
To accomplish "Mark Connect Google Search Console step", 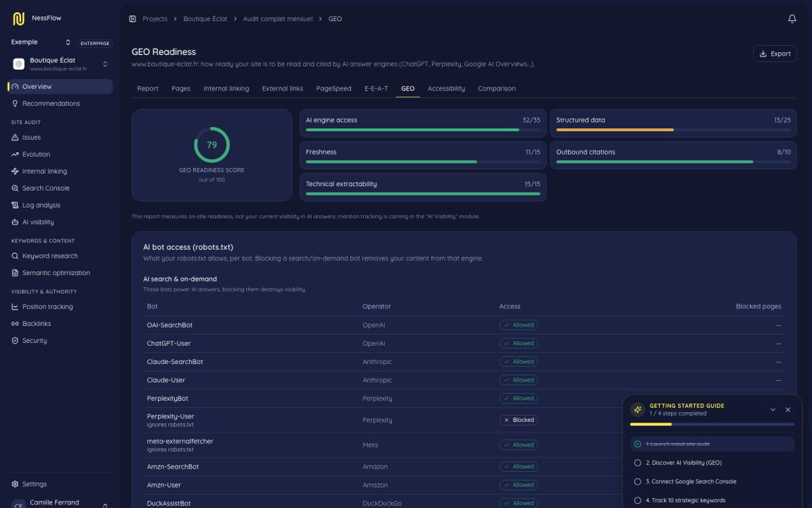I will pos(637,482).
